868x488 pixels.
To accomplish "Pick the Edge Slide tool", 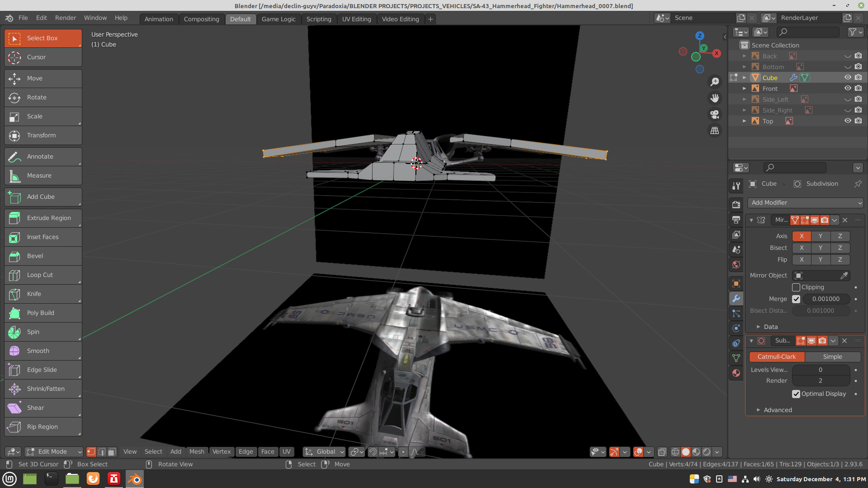I will coord(43,370).
